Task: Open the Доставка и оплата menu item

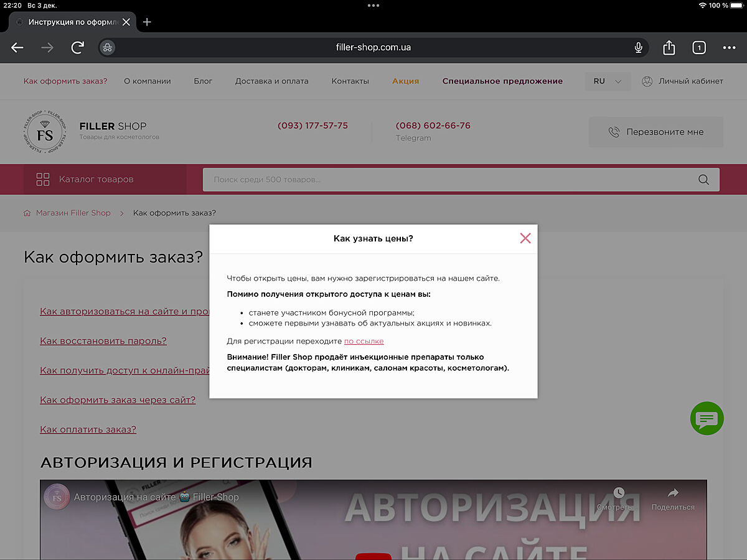Action: (x=271, y=82)
